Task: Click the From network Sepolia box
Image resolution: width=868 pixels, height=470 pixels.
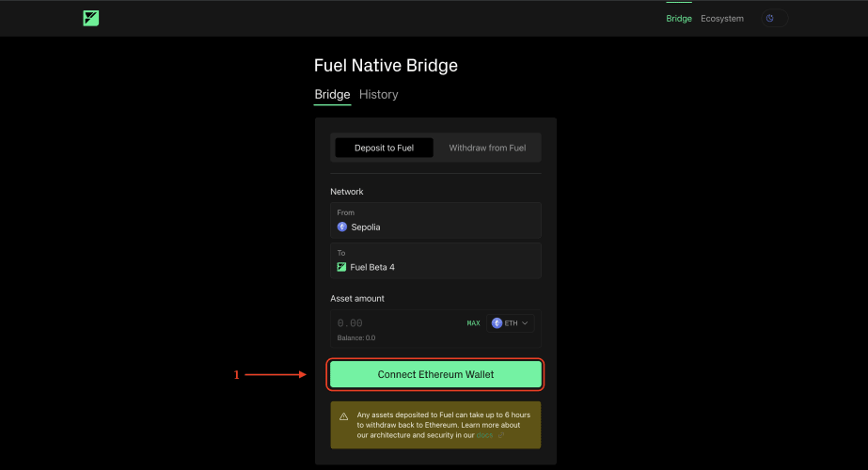Action: [x=435, y=220]
